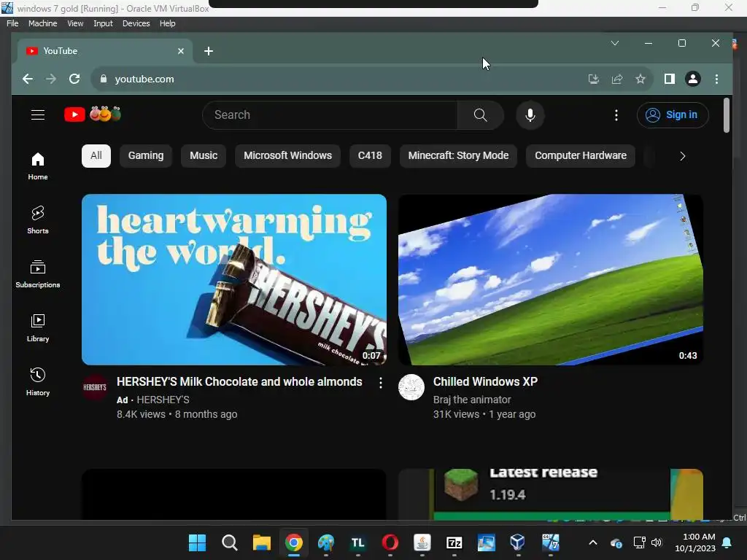Open VirtualBox Help menu
The width and height of the screenshot is (747, 560).
[x=167, y=23]
